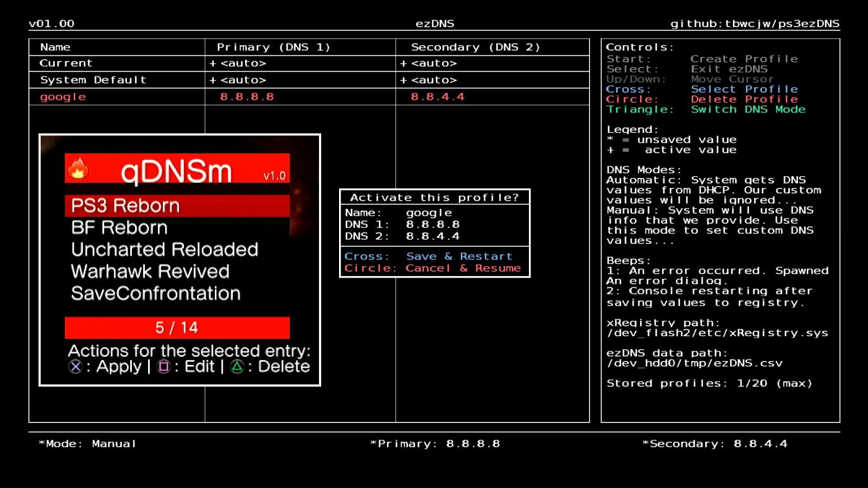
Task: Click the ezDNS title at top
Action: [x=435, y=23]
